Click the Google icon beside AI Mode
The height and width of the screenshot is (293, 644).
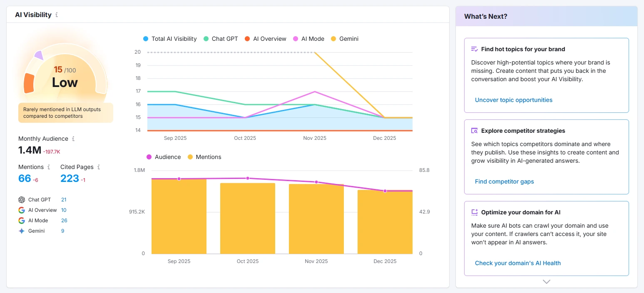tap(22, 221)
